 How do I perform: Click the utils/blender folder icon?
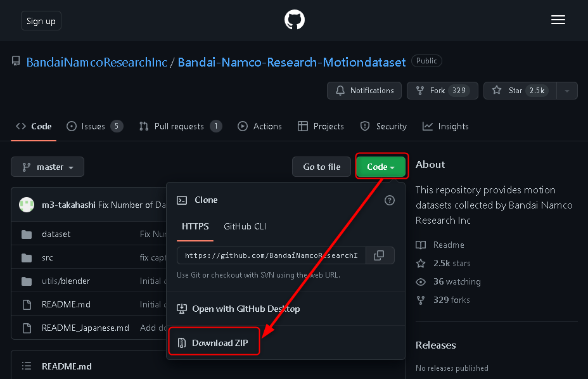coord(27,281)
